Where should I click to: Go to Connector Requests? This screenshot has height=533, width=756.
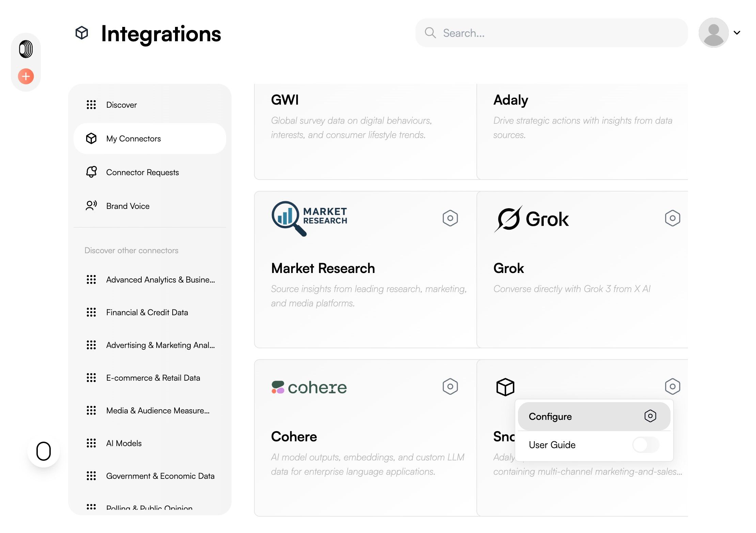point(142,172)
